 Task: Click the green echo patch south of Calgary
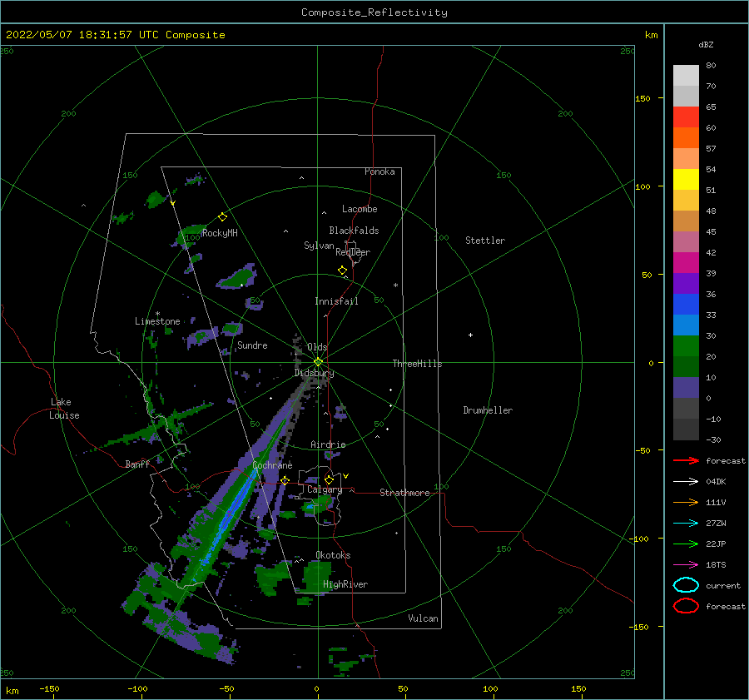[319, 504]
